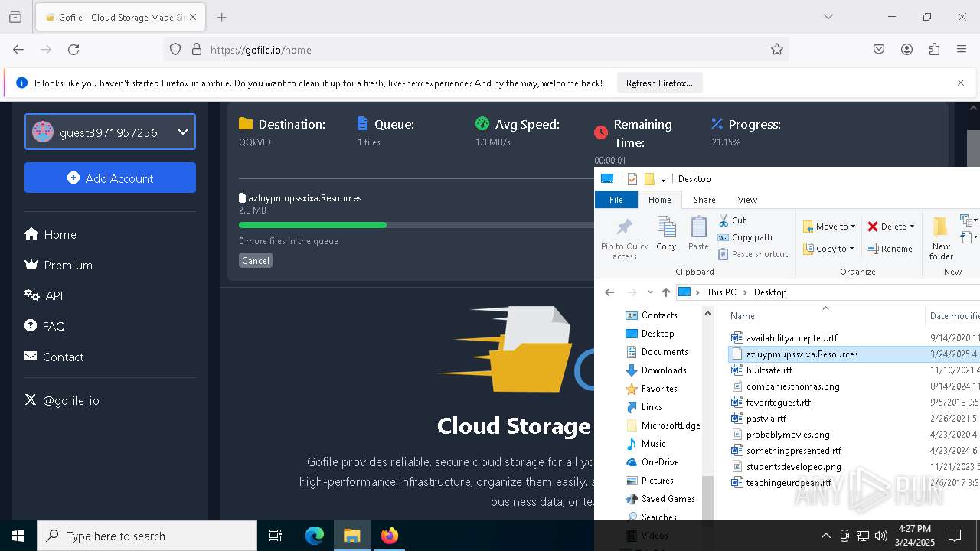The image size is (980, 551).
Task: Cancel the file upload
Action: (256, 261)
